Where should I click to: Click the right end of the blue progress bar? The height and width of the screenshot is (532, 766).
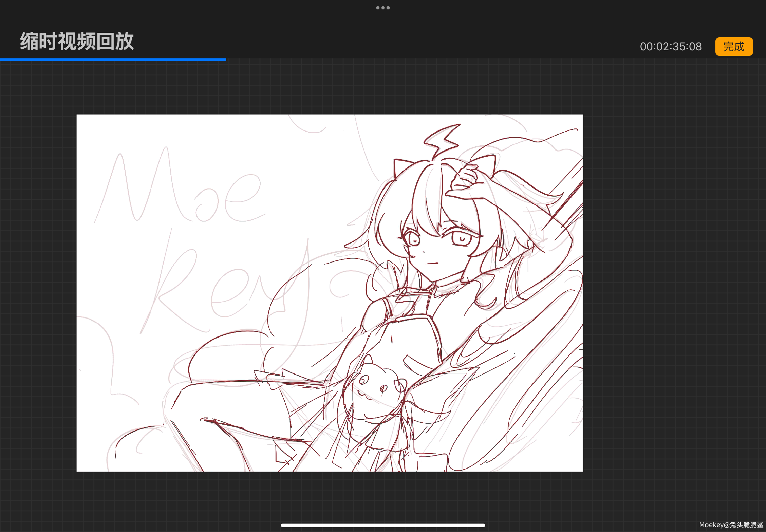point(225,60)
